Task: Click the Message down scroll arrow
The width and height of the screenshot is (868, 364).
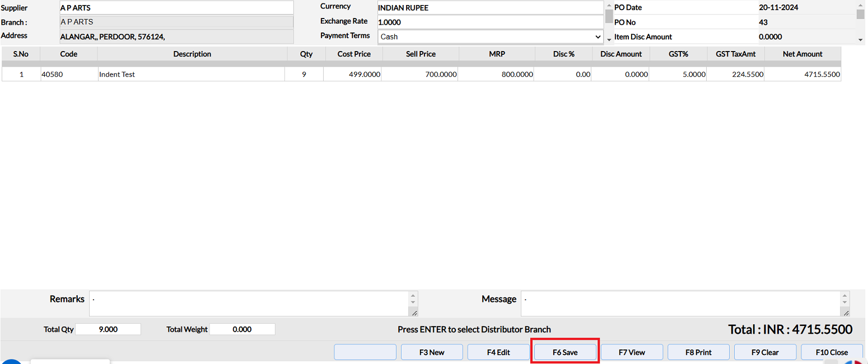Action: coord(845,302)
